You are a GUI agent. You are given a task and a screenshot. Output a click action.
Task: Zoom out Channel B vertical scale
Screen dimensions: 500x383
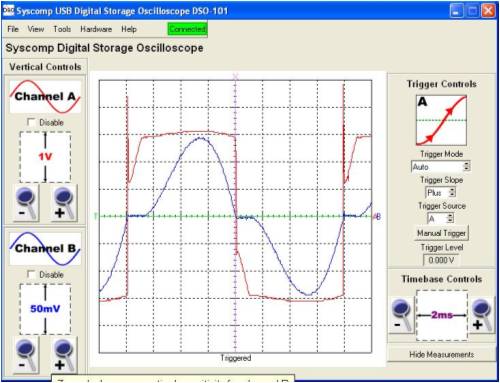[26, 355]
